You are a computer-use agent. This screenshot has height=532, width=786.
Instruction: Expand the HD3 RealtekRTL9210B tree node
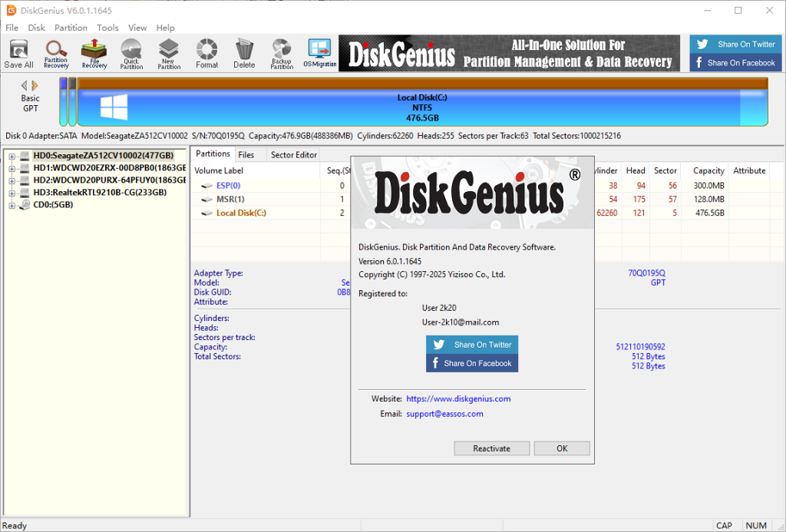(12, 193)
